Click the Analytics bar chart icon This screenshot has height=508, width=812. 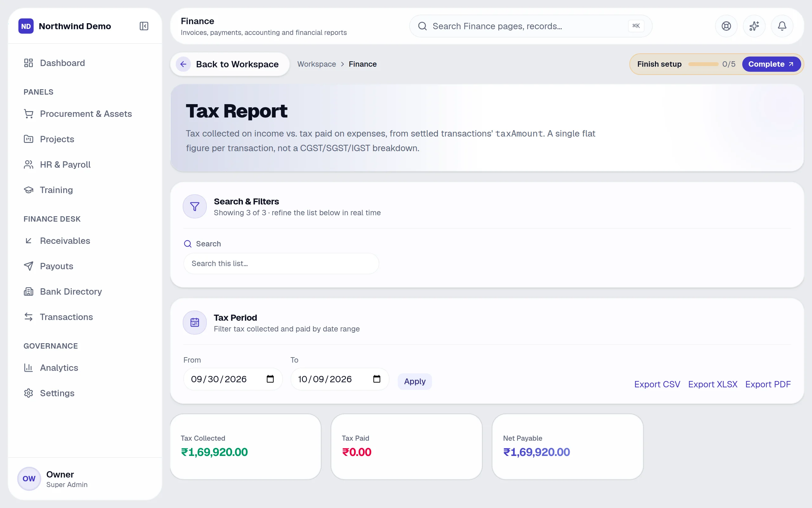tap(29, 368)
